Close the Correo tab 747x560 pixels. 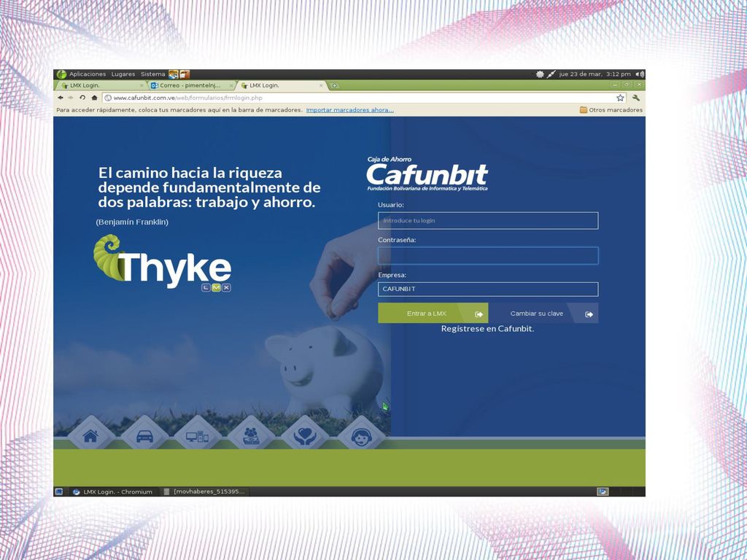point(231,86)
